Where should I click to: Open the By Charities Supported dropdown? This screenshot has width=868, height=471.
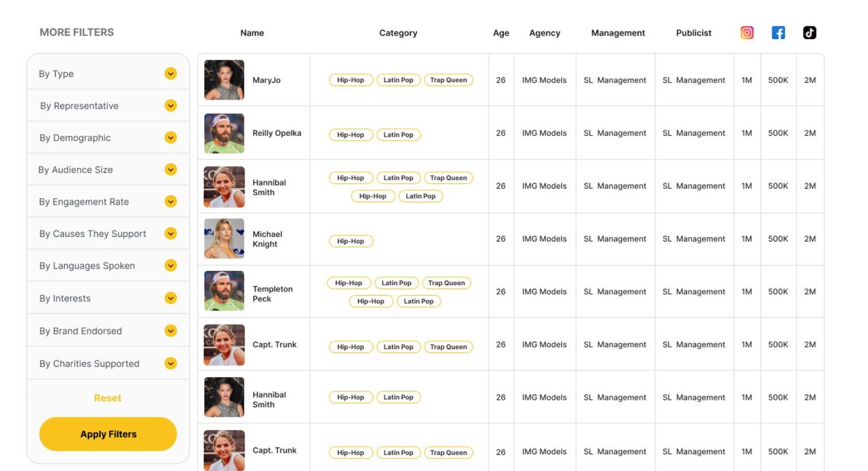click(171, 363)
